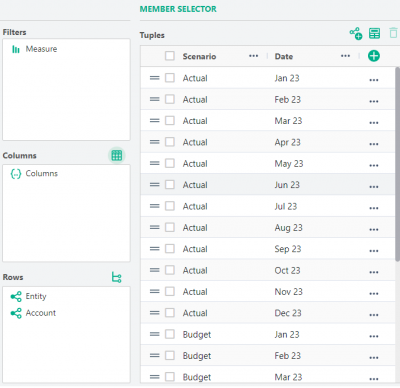Open more options for Actual Jan 23
This screenshot has width=400, height=388.
point(374,80)
